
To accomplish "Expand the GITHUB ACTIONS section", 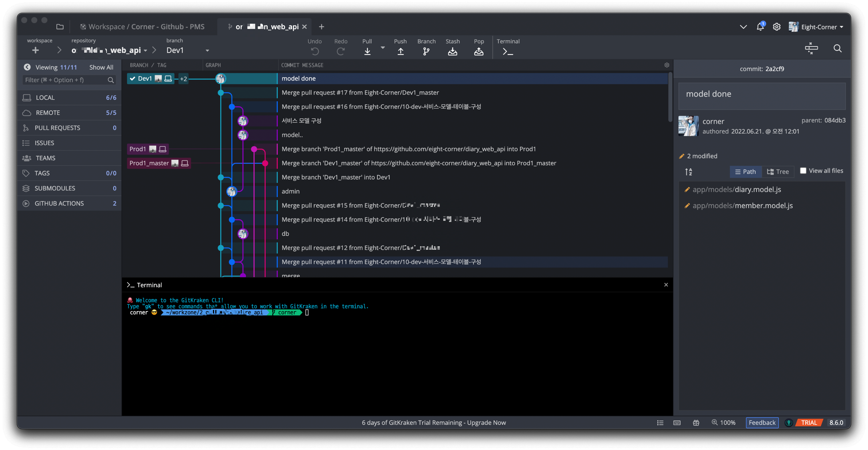I will click(69, 203).
